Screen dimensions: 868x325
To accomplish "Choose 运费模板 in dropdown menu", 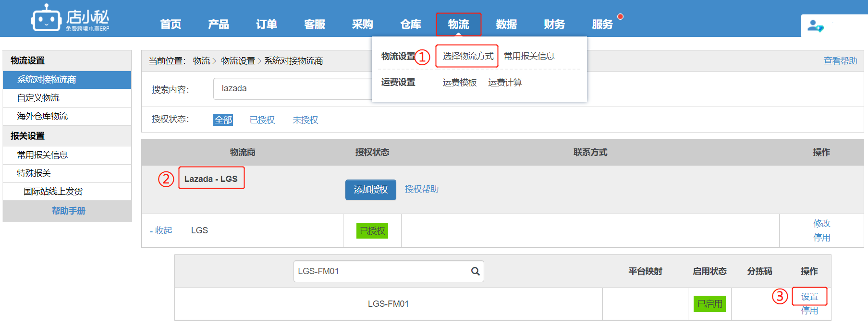I will [460, 83].
